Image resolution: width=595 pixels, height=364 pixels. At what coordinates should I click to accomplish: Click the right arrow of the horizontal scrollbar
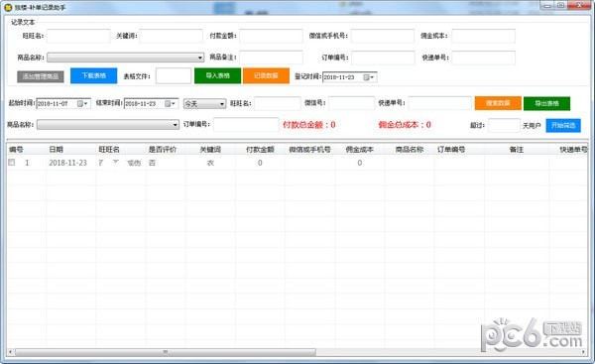(584, 352)
